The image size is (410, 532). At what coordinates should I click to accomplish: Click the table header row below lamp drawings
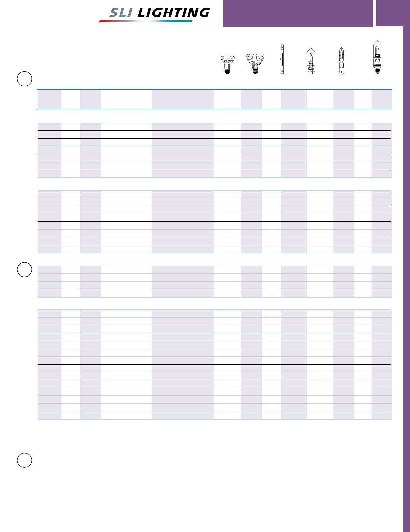tap(215, 99)
